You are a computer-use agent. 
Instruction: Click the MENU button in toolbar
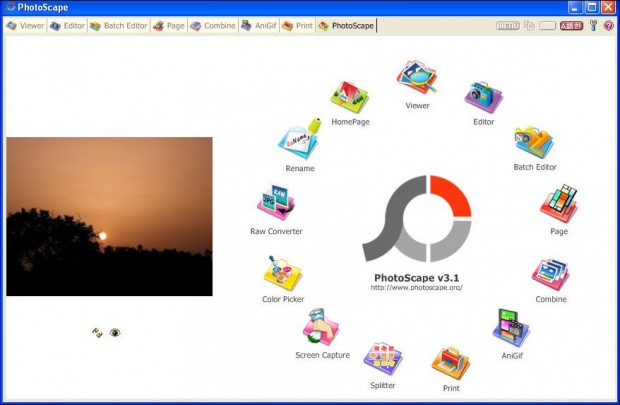pyautogui.click(x=508, y=26)
